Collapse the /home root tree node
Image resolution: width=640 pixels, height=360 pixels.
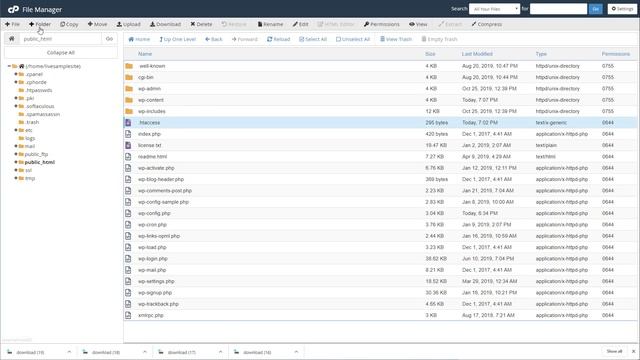(x=9, y=66)
